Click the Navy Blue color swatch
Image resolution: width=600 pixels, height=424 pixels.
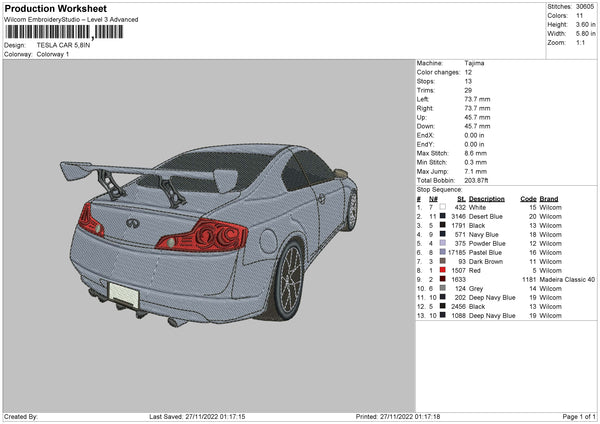[442, 234]
